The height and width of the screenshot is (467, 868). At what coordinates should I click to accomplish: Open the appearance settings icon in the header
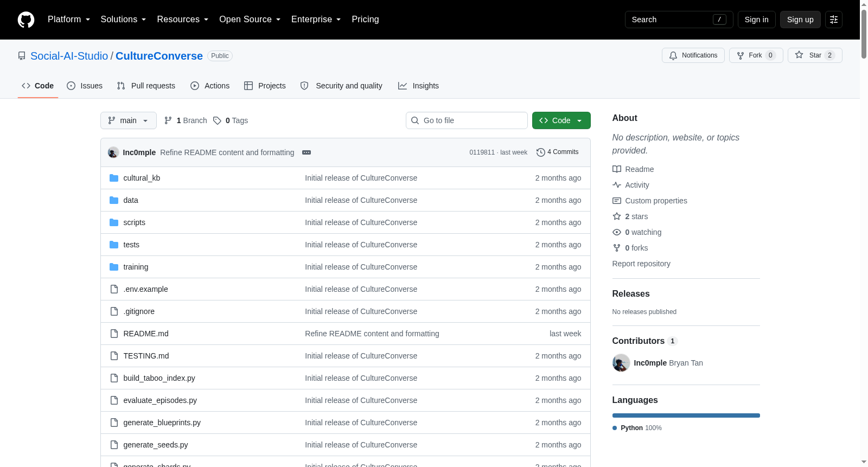pyautogui.click(x=834, y=20)
